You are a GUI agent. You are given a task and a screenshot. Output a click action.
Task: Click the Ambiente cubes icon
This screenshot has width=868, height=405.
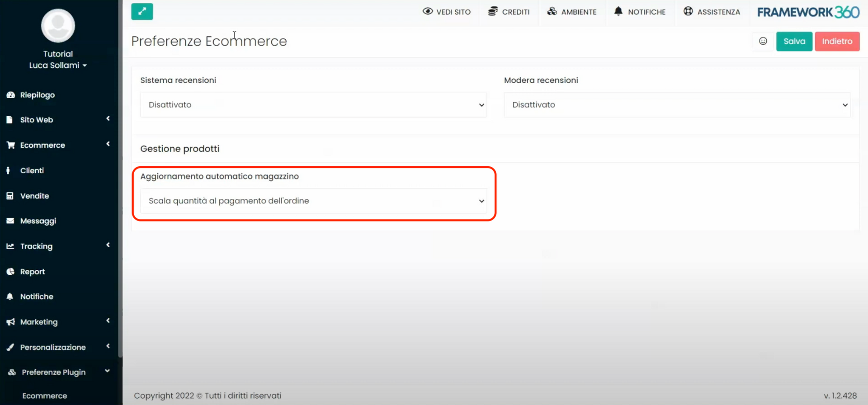pos(552,11)
